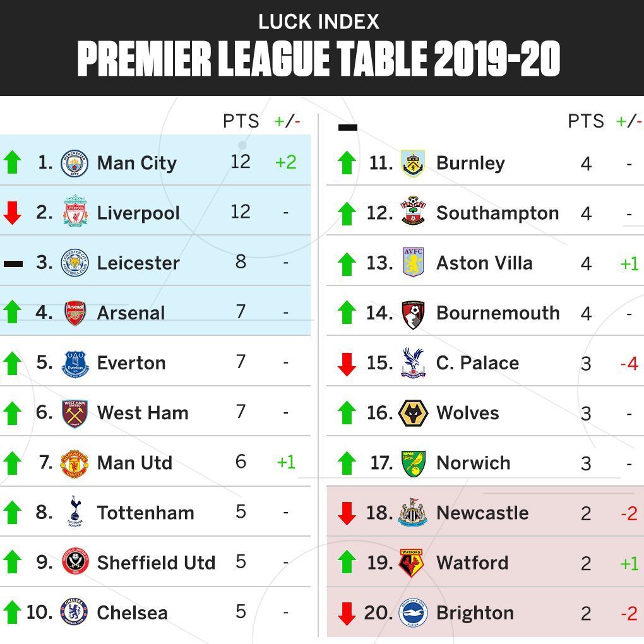This screenshot has width=644, height=644.
Task: Select the Brighton seagull crest
Action: click(x=414, y=613)
